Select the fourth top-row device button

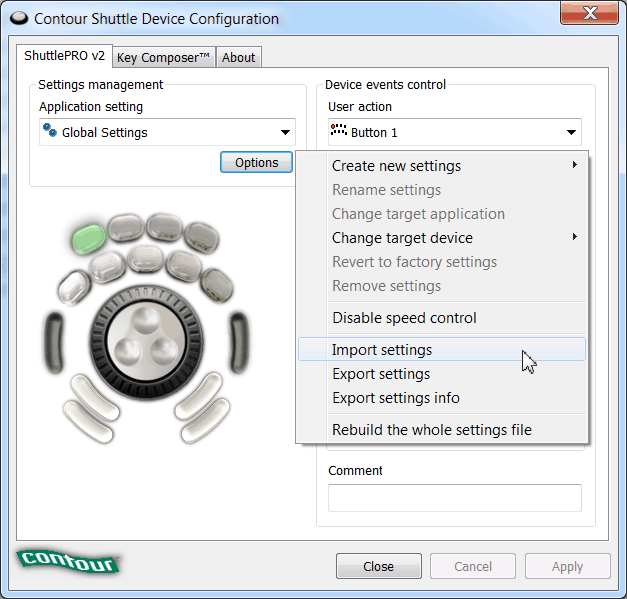click(x=202, y=238)
